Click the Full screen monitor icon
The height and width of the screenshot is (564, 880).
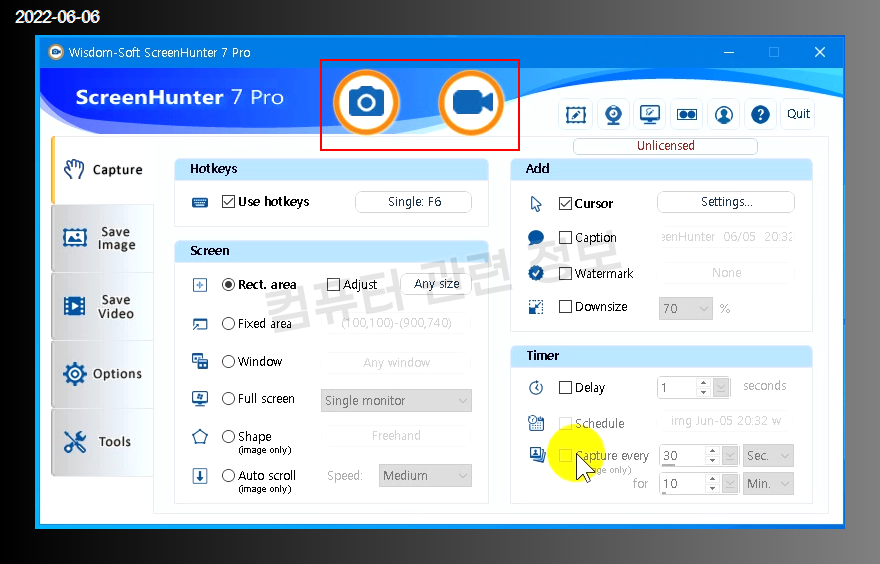[x=200, y=399]
